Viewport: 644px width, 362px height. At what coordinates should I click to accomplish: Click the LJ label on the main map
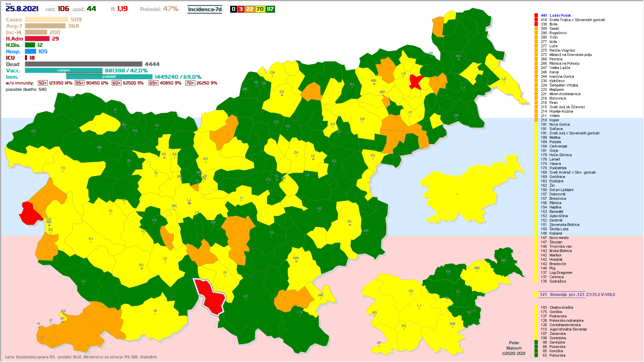pos(189,200)
